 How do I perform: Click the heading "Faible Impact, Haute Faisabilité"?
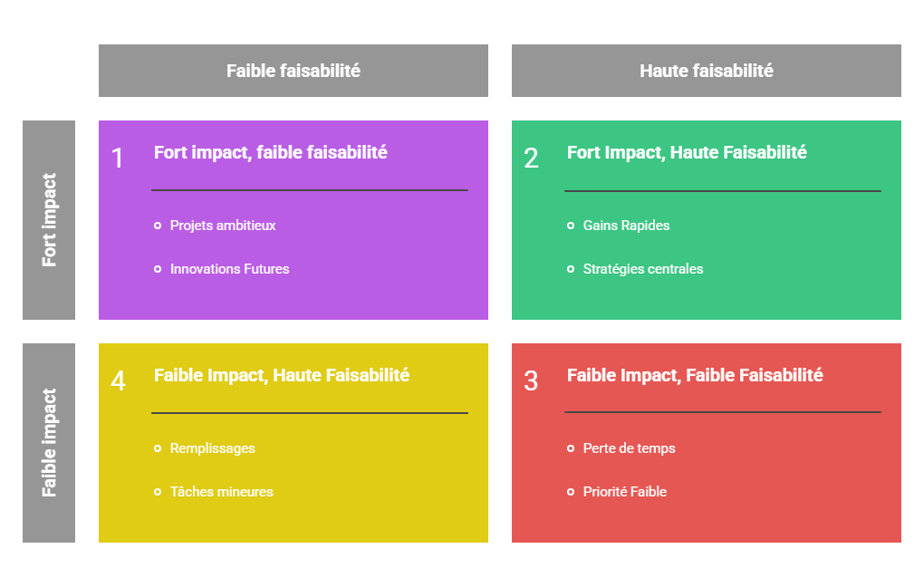click(282, 375)
